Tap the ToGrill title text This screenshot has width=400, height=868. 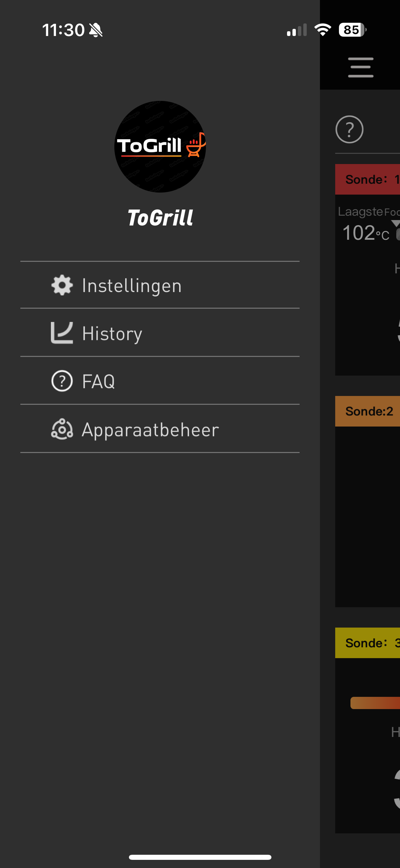pyautogui.click(x=160, y=218)
